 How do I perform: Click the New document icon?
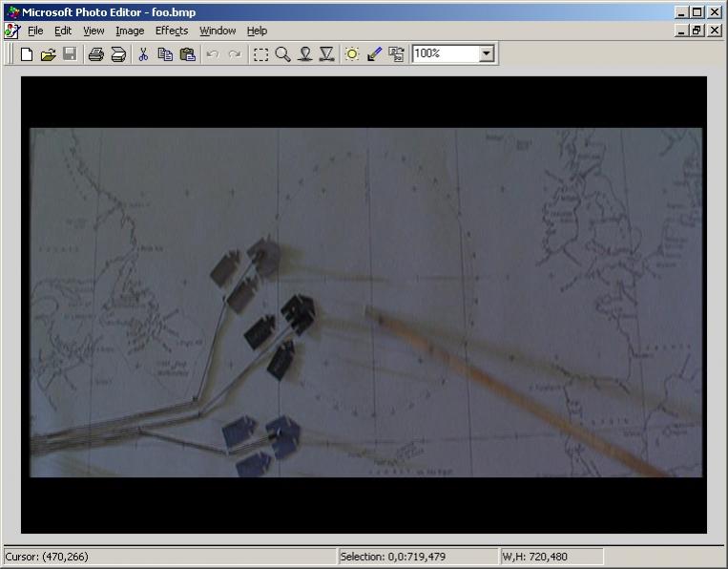27,54
